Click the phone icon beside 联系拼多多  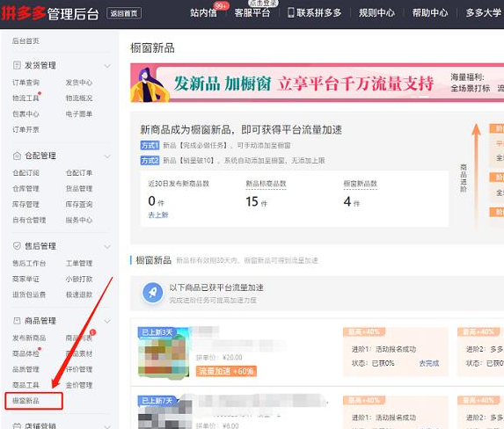click(x=290, y=13)
